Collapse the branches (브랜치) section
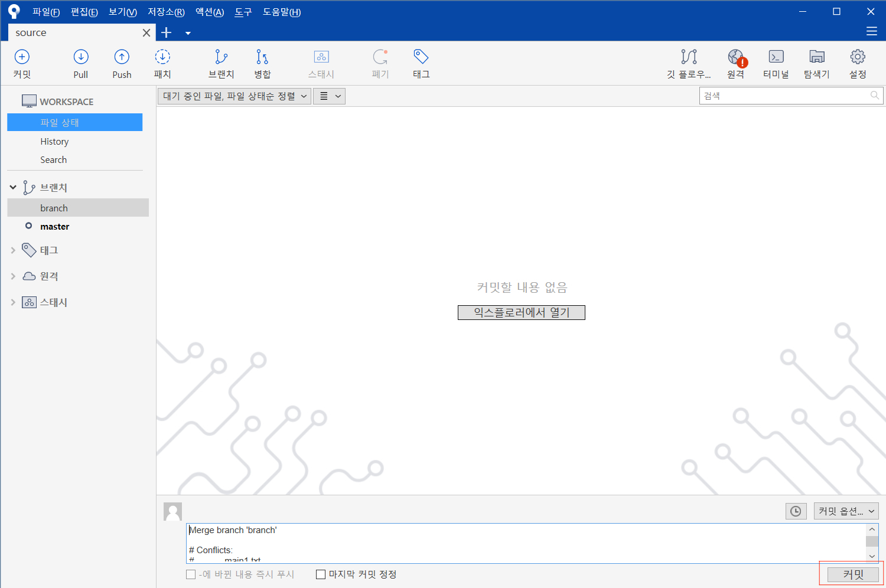 13,187
